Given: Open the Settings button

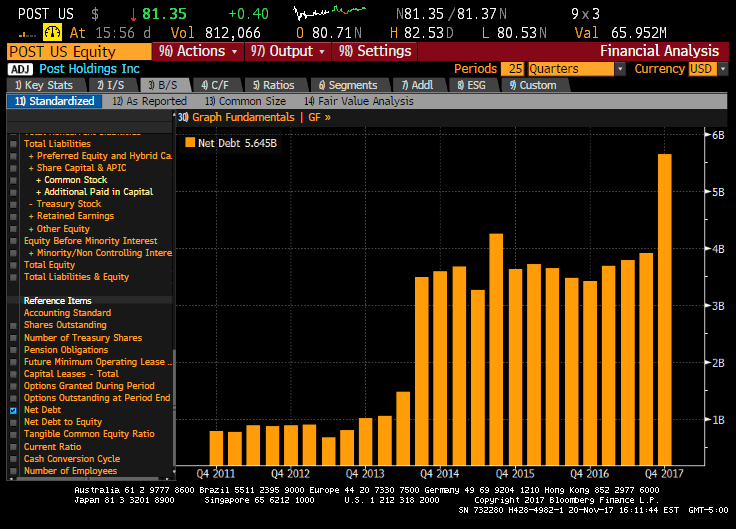Looking at the screenshot, I should coord(375,51).
